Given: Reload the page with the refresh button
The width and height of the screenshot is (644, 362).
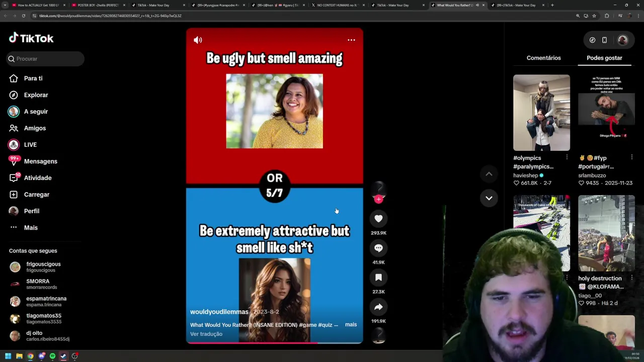Looking at the screenshot, I should tap(24, 16).
